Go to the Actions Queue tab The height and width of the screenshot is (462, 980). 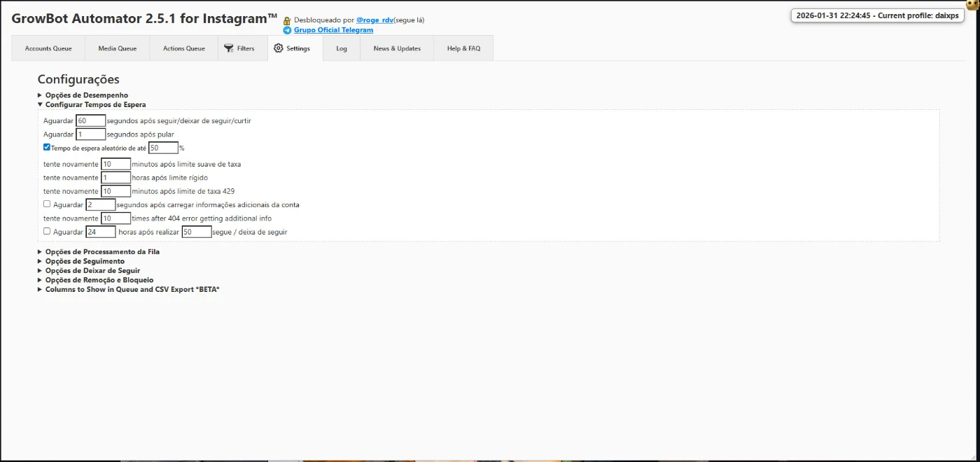pos(184,48)
